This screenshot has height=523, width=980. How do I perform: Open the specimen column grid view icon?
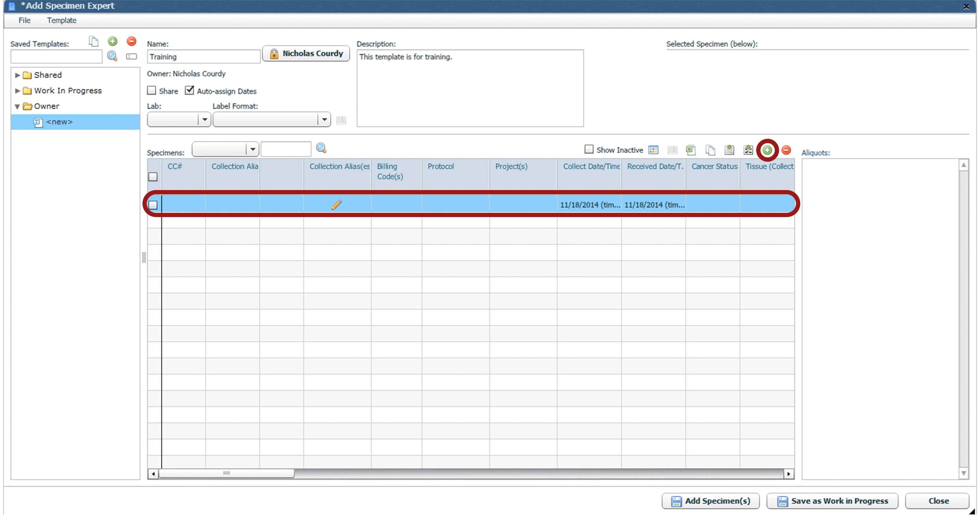[654, 150]
